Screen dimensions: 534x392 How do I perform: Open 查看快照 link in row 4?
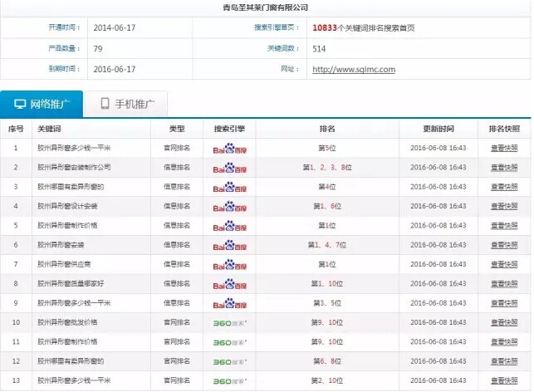coord(504,207)
